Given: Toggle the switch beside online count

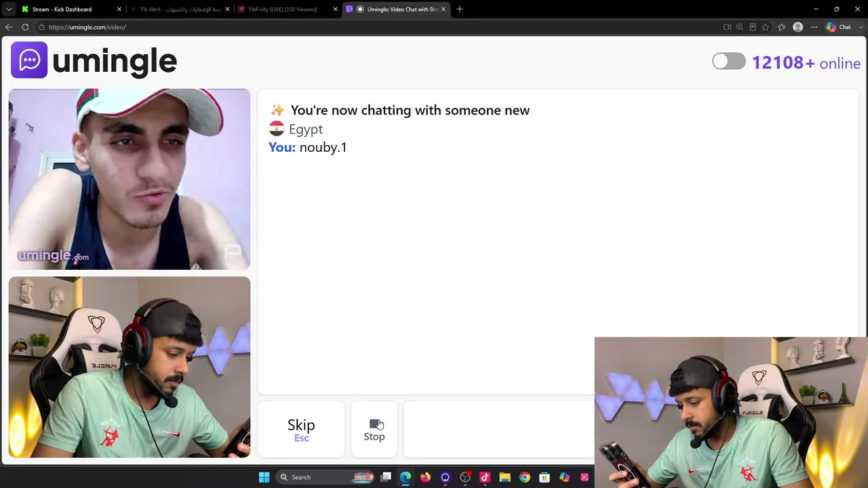Looking at the screenshot, I should tap(729, 62).
